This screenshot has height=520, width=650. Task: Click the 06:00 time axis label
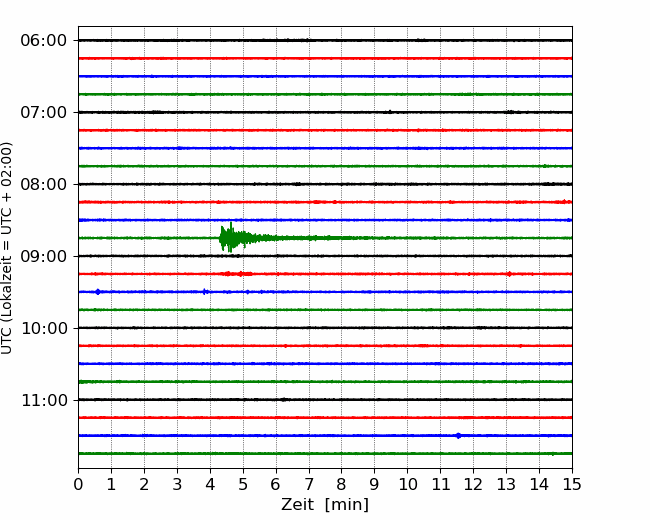[x=44, y=41]
